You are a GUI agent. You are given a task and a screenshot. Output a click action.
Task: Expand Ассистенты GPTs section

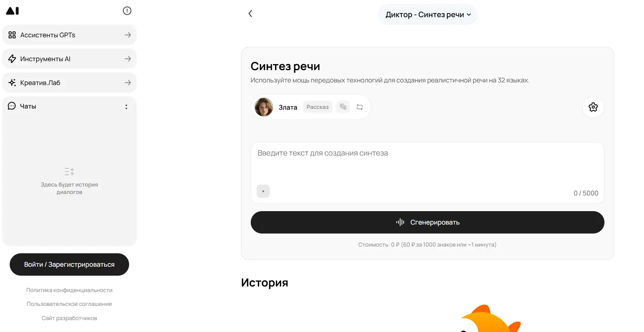tap(69, 35)
